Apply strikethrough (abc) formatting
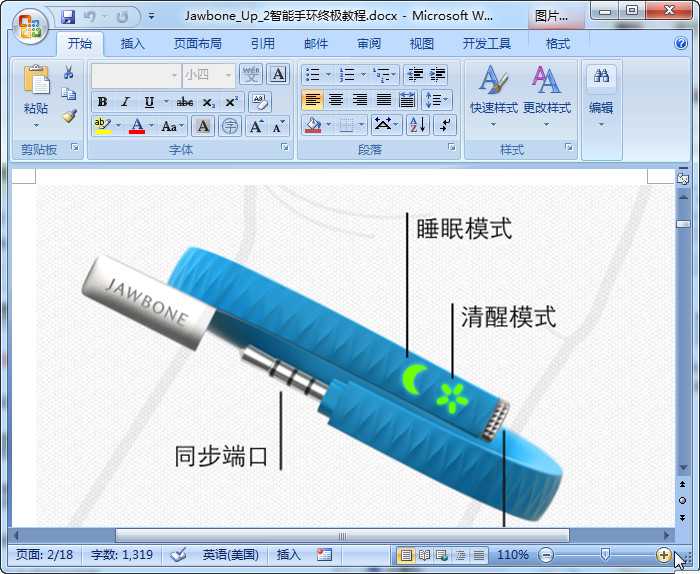The width and height of the screenshot is (700, 574). point(184,102)
